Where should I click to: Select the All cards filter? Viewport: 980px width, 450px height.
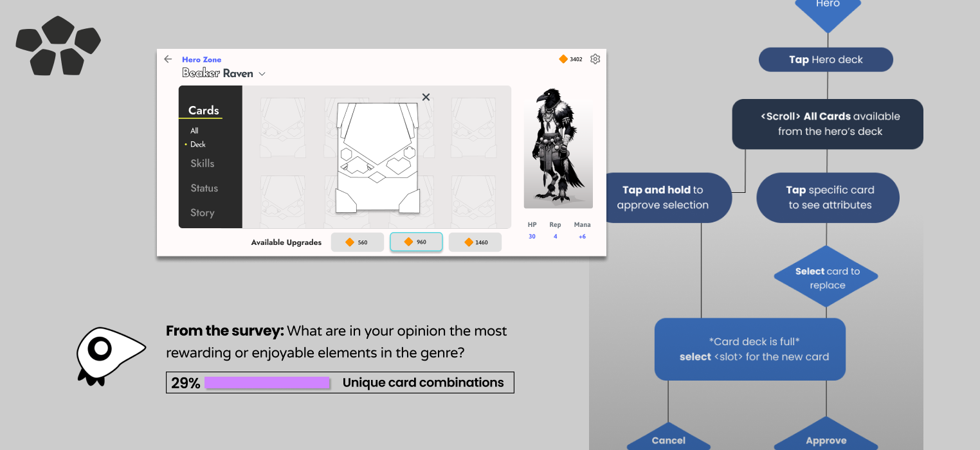194,131
